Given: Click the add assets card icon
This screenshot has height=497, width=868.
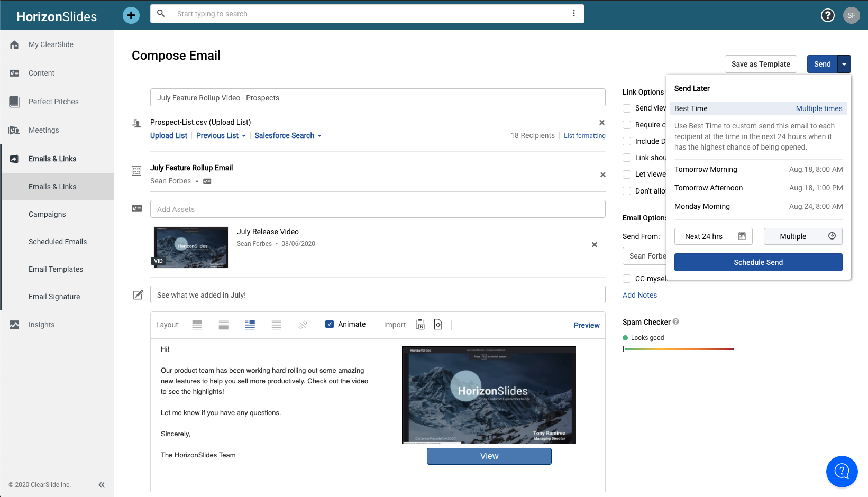Looking at the screenshot, I should [136, 209].
